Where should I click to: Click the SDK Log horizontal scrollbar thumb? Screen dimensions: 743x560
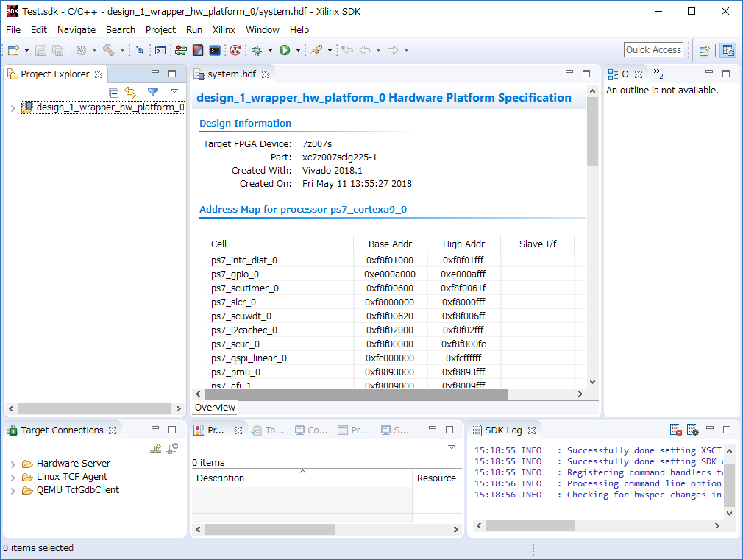pos(530,525)
